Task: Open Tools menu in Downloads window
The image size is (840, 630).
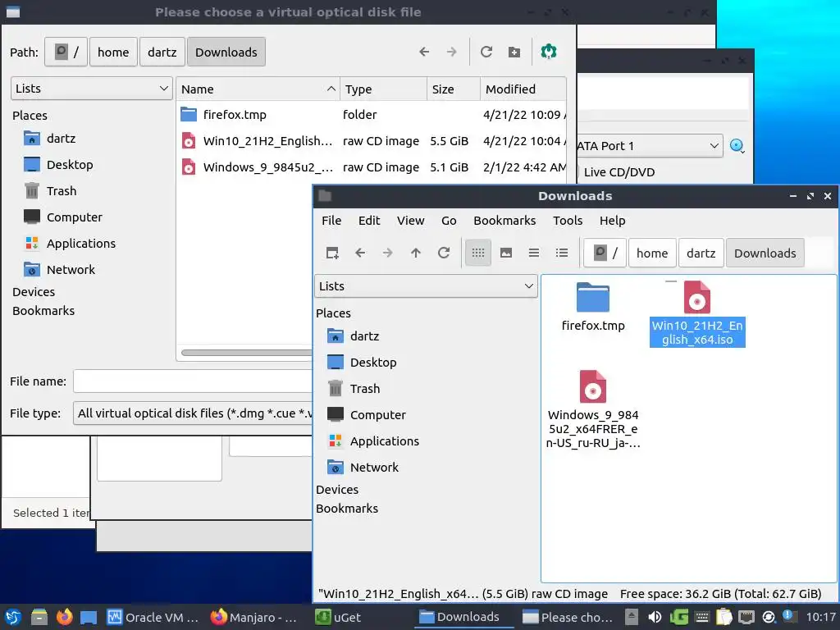Action: click(x=568, y=220)
